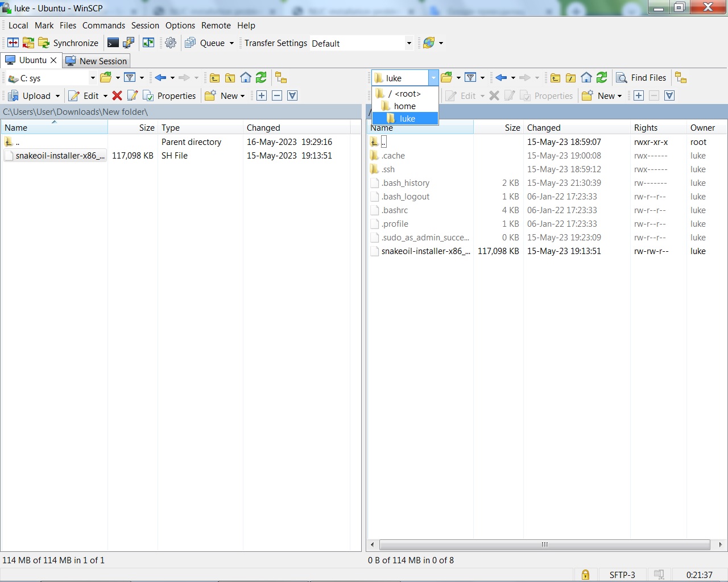728x582 pixels.
Task: Expand local panel back history dropdown arrow
Action: coord(172,78)
